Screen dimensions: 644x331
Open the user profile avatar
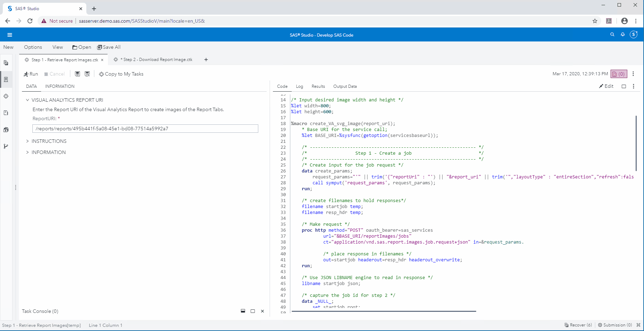click(634, 34)
